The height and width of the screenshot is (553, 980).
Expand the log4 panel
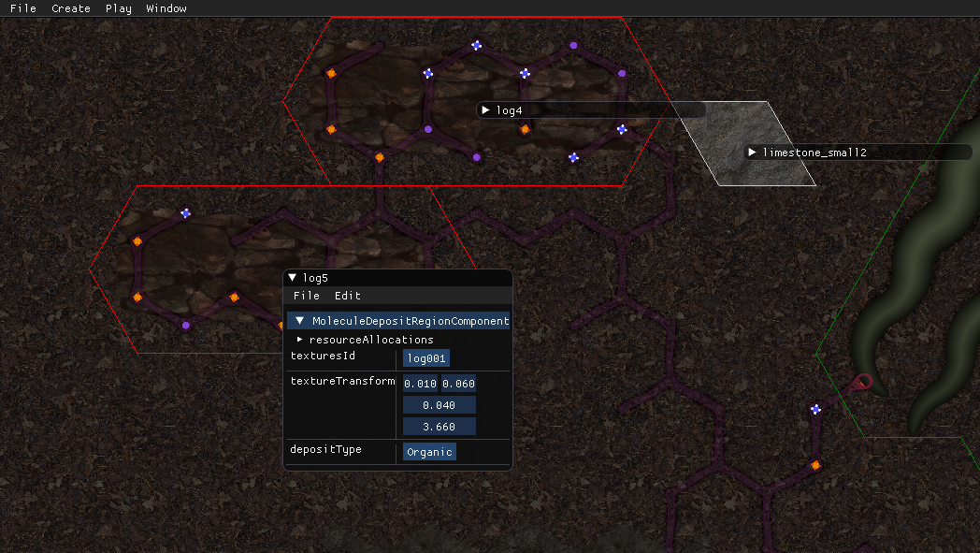(485, 110)
